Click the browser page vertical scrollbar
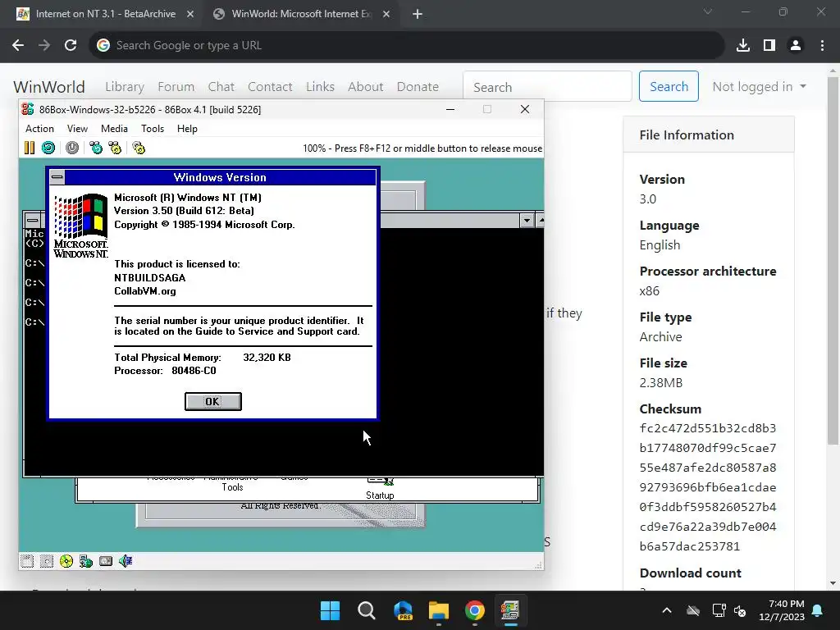840x630 pixels. (833, 260)
